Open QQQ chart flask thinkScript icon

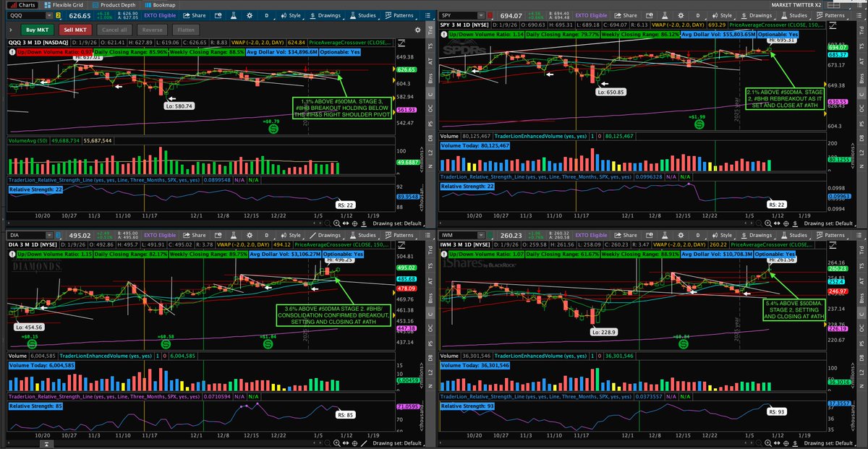[x=234, y=16]
